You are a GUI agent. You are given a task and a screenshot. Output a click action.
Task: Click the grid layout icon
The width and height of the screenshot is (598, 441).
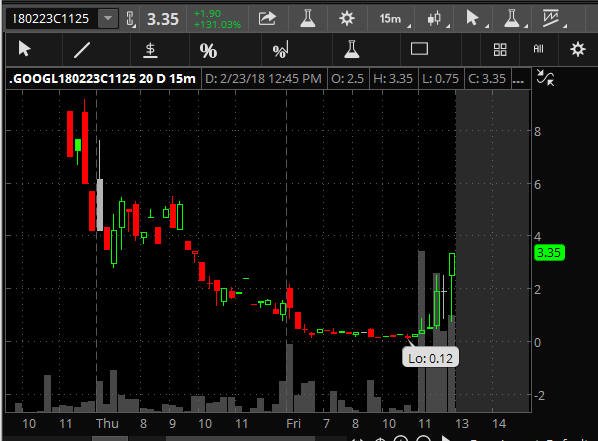click(500, 50)
